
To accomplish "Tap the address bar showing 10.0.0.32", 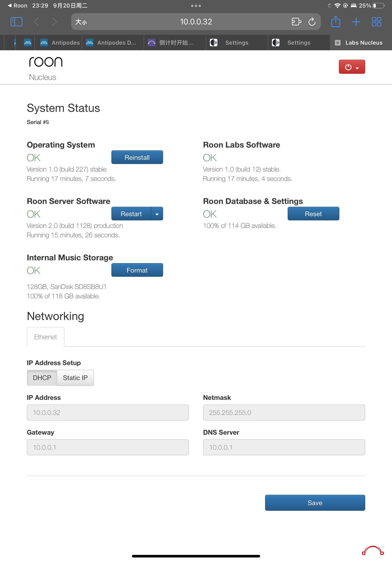I will (x=196, y=22).
